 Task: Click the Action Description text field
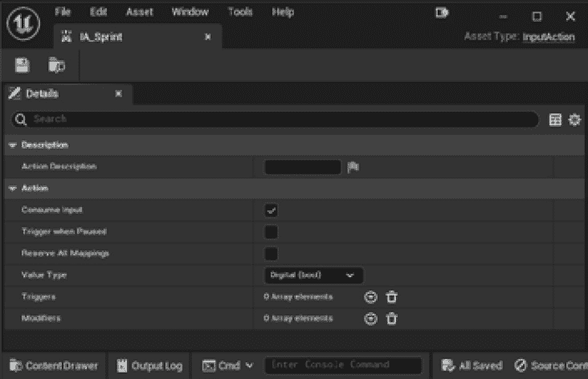click(x=303, y=167)
